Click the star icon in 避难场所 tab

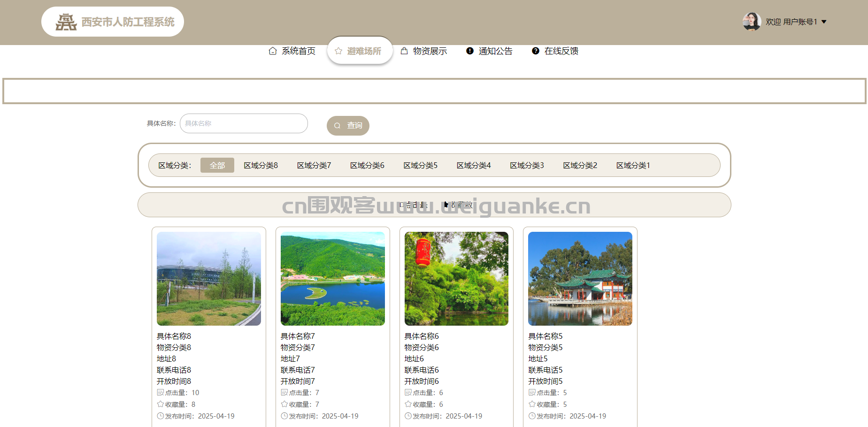coord(338,51)
